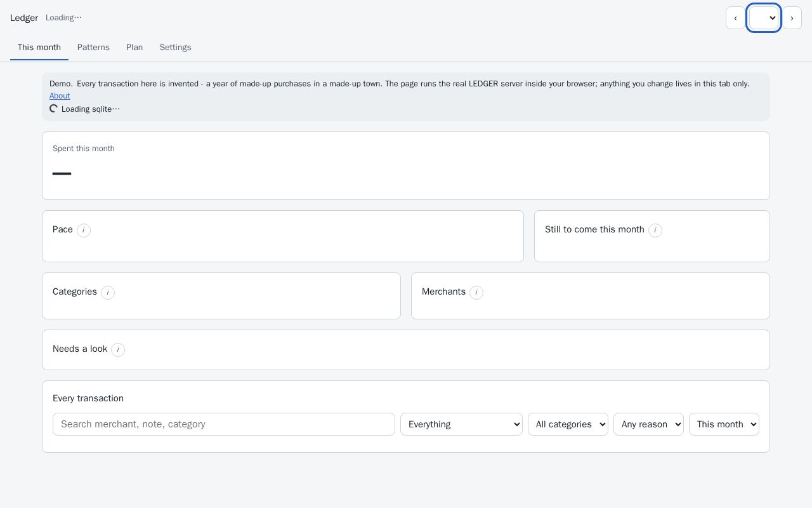Open the Everything filter dropdown

click(x=461, y=424)
